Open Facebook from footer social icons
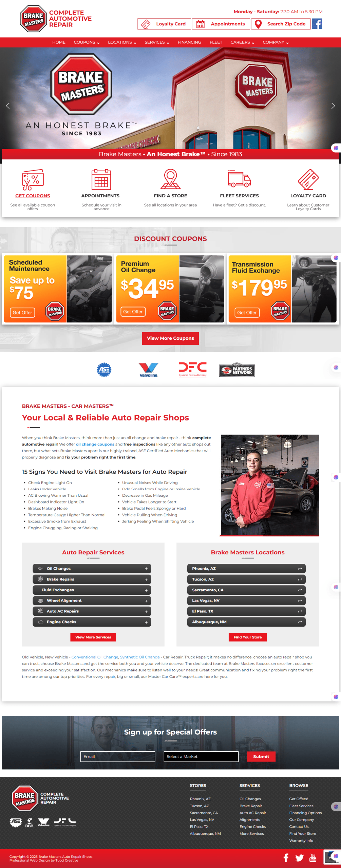The image size is (341, 868). click(286, 858)
